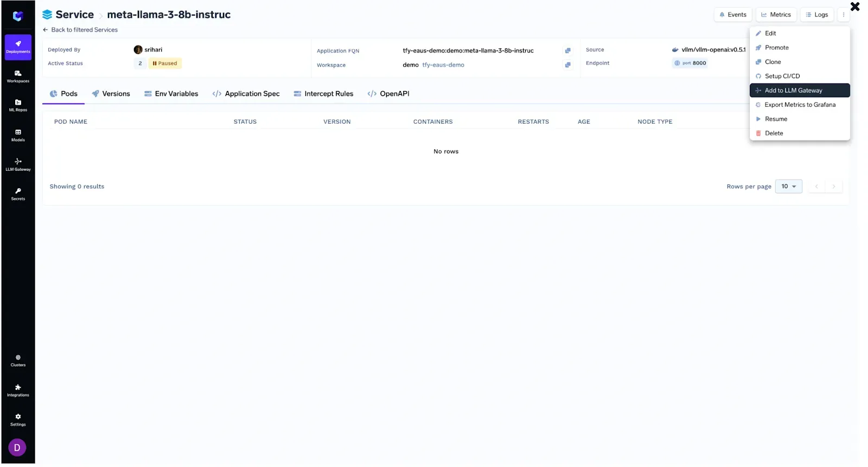Open LLM Gateway in the sidebar

coord(18,165)
